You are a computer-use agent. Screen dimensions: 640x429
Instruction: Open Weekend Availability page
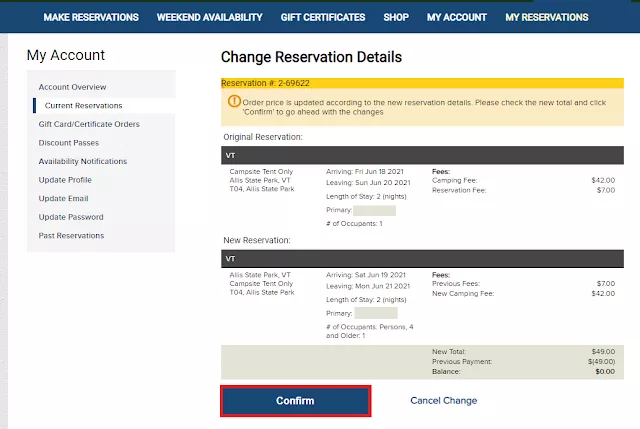[x=209, y=17]
